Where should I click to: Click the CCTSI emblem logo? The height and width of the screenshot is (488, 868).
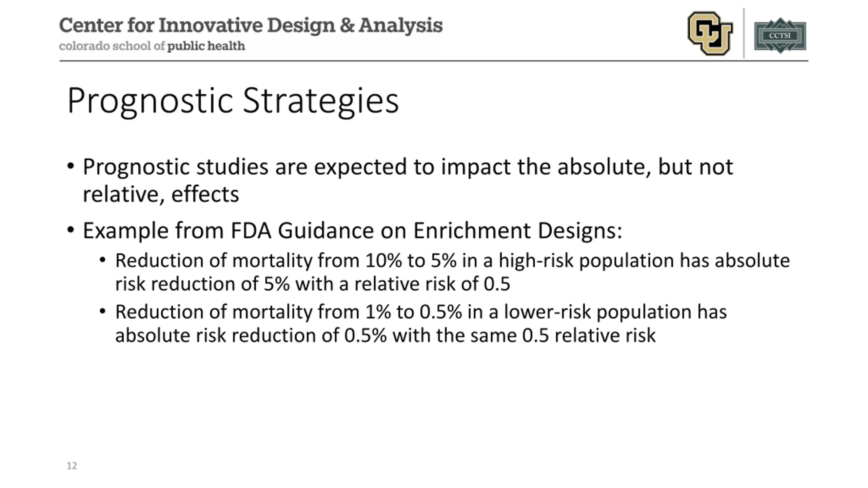pos(780,35)
